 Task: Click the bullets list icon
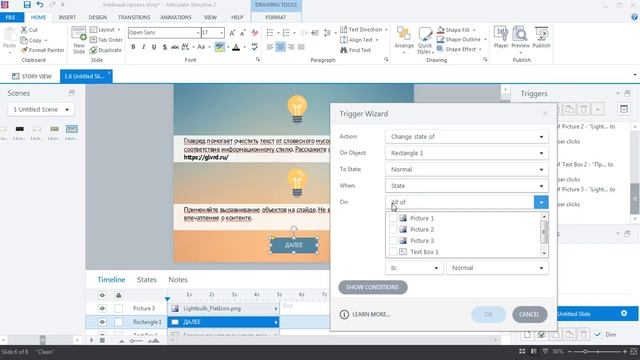click(270, 33)
